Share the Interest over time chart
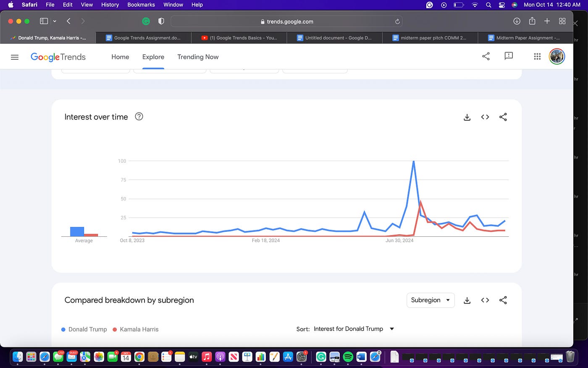This screenshot has height=368, width=588. coord(503,117)
